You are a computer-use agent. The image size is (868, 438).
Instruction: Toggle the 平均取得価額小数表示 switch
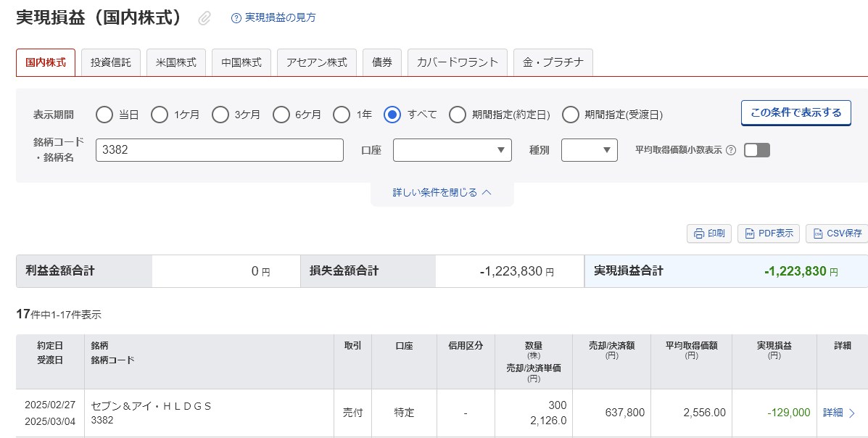click(x=757, y=150)
